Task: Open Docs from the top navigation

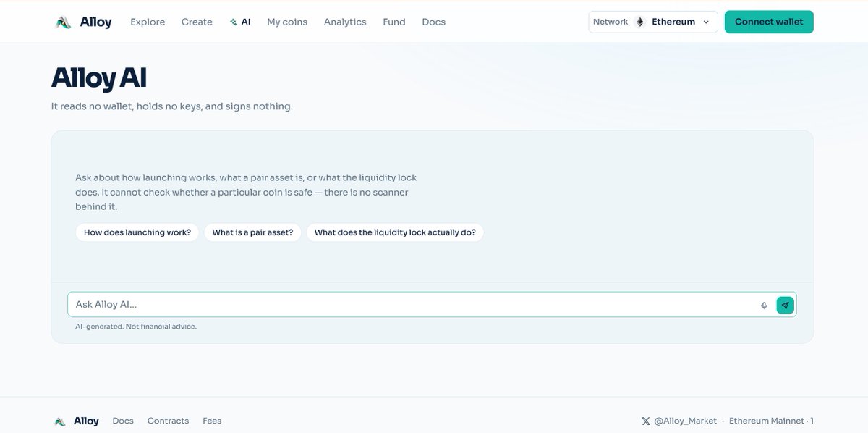Action: coord(434,22)
